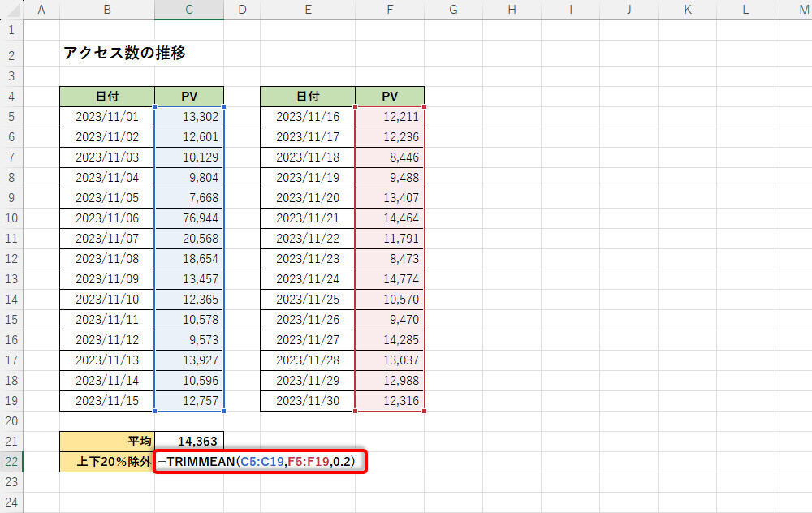Viewport: 812px width, 513px height.
Task: Click row 10 header
Action: 11,218
